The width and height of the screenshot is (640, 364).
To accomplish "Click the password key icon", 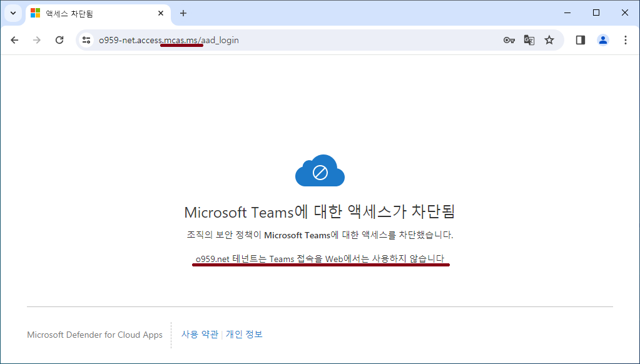I will click(509, 40).
